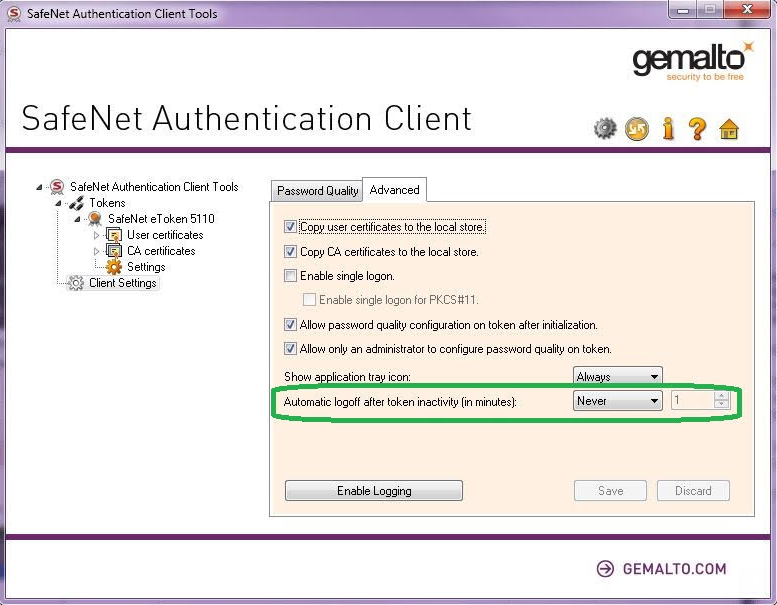Viewport: 777px width, 605px height.
Task: Click the orange Settings gear icon
Action: pyautogui.click(x=114, y=267)
